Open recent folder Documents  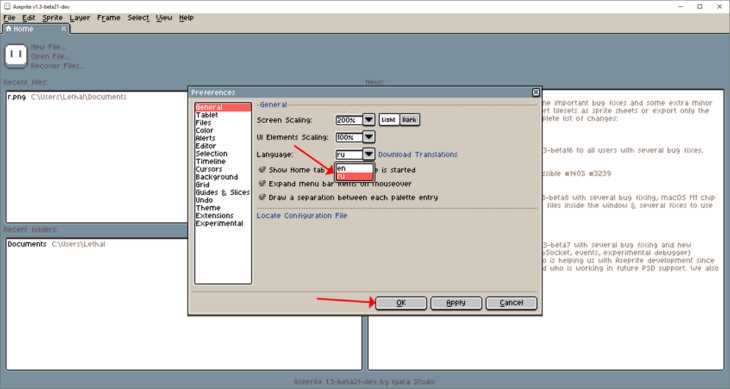(56, 244)
